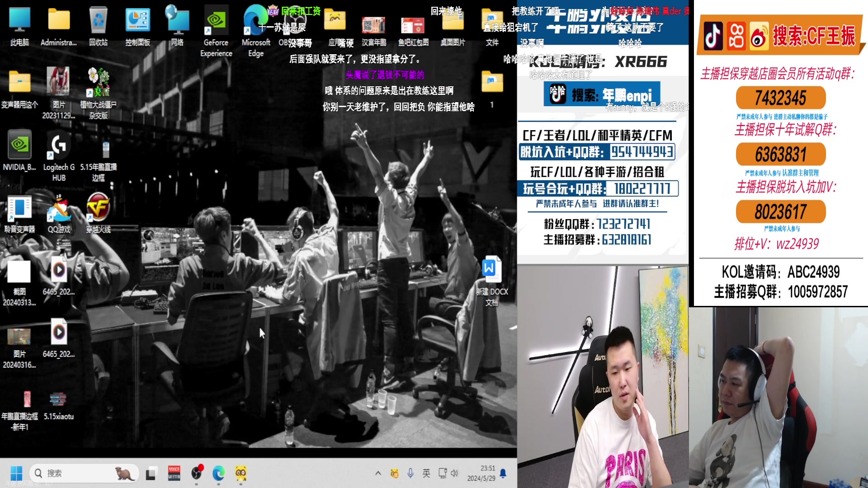Open the Windows Start menu
Screen dimensions: 868x488
[17, 473]
